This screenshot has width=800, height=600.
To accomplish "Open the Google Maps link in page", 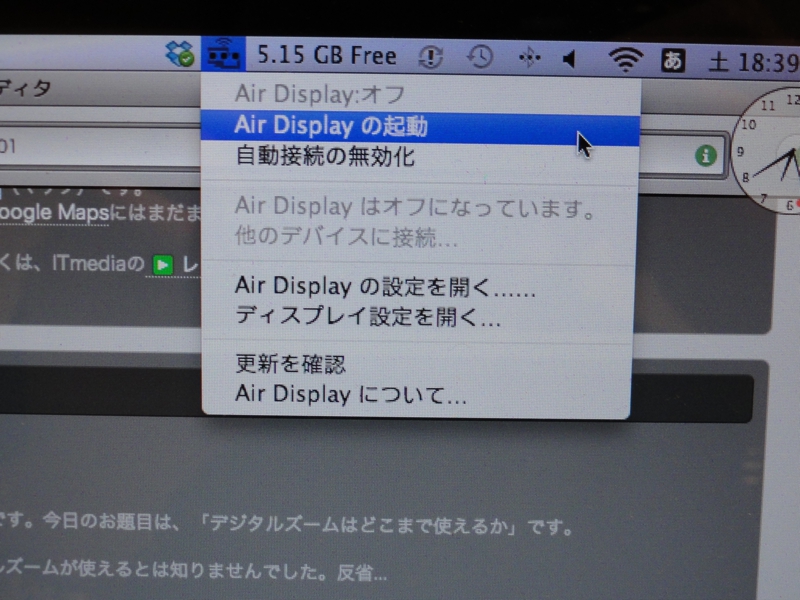I will [54, 213].
